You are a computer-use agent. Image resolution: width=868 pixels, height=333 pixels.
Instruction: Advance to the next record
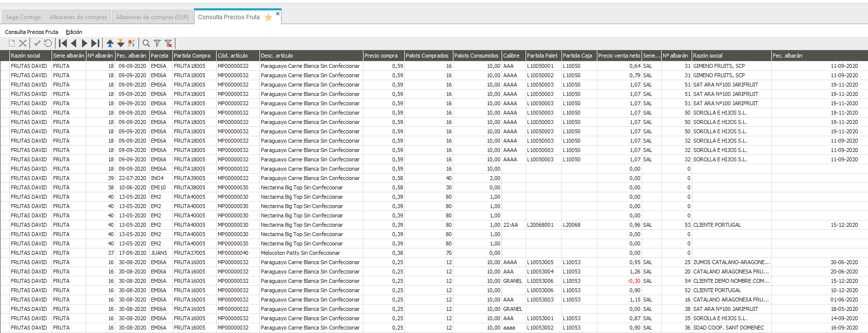tap(84, 43)
